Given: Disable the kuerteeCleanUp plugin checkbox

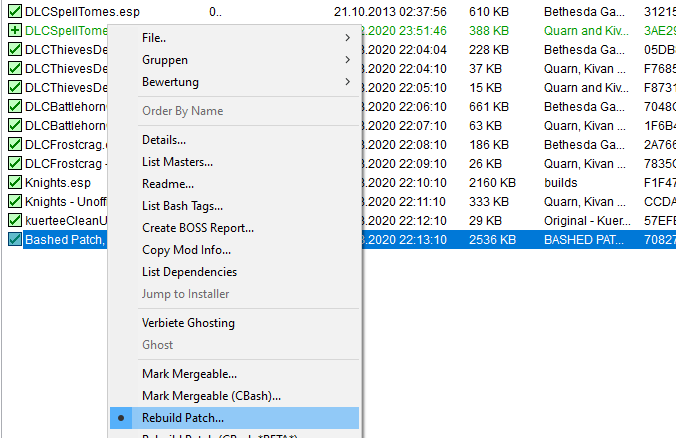Looking at the screenshot, I should point(14,221).
